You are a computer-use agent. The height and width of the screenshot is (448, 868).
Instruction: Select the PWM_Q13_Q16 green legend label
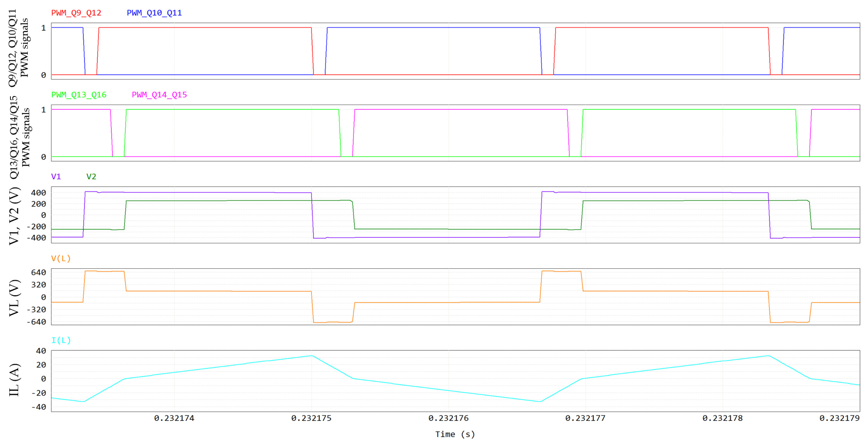click(x=78, y=95)
